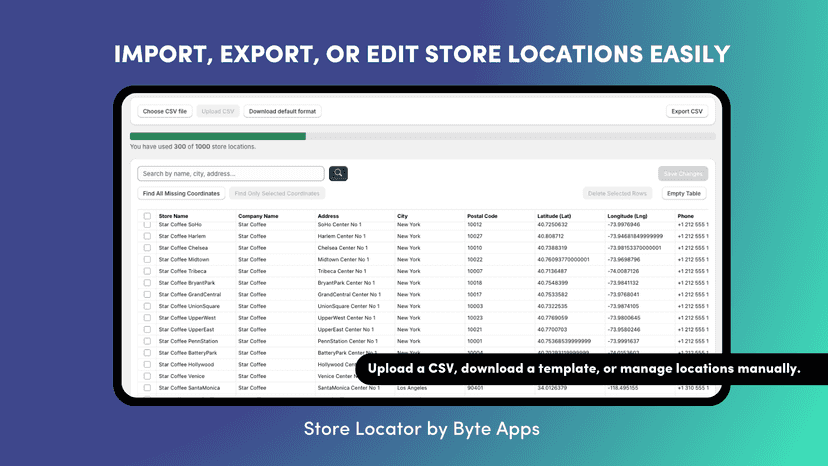Click Star Coffee Venice name cell
The width and height of the screenshot is (828, 466).
click(x=181, y=376)
